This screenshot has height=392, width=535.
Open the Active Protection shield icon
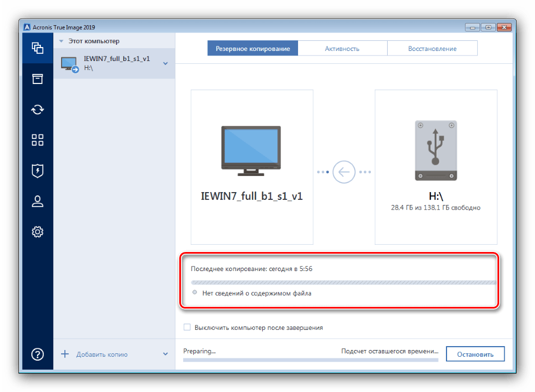(x=38, y=171)
